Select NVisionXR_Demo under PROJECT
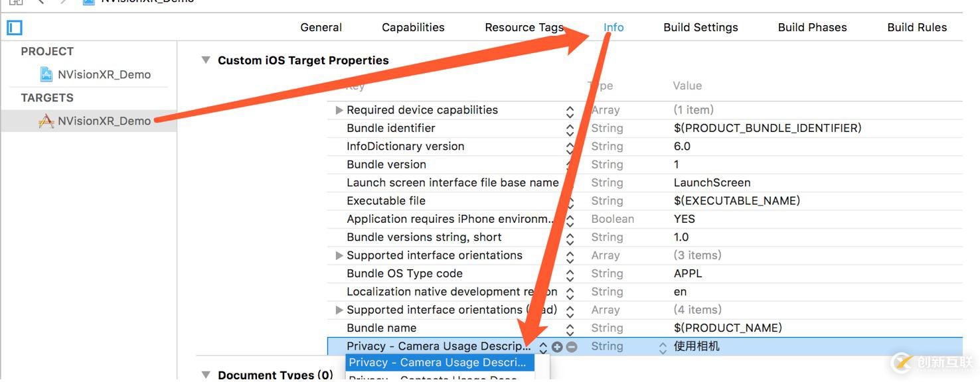Screen dimensions: 980x382 (104, 74)
